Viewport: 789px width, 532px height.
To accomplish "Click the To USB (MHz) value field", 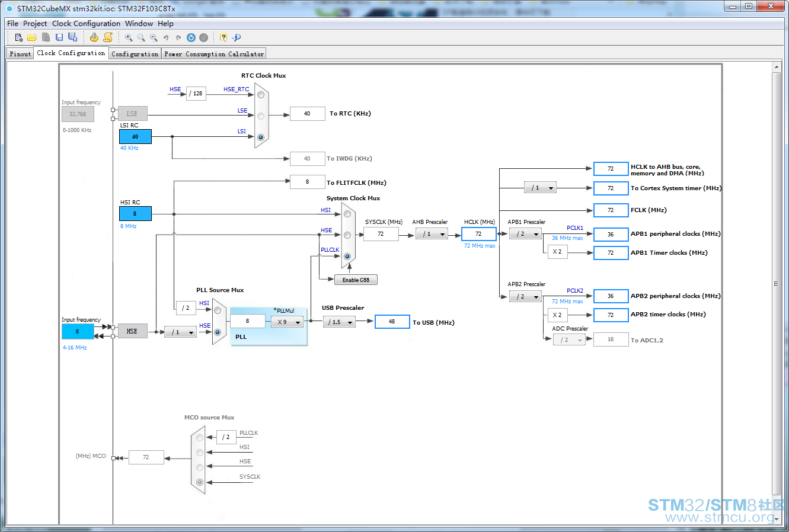I will [392, 322].
